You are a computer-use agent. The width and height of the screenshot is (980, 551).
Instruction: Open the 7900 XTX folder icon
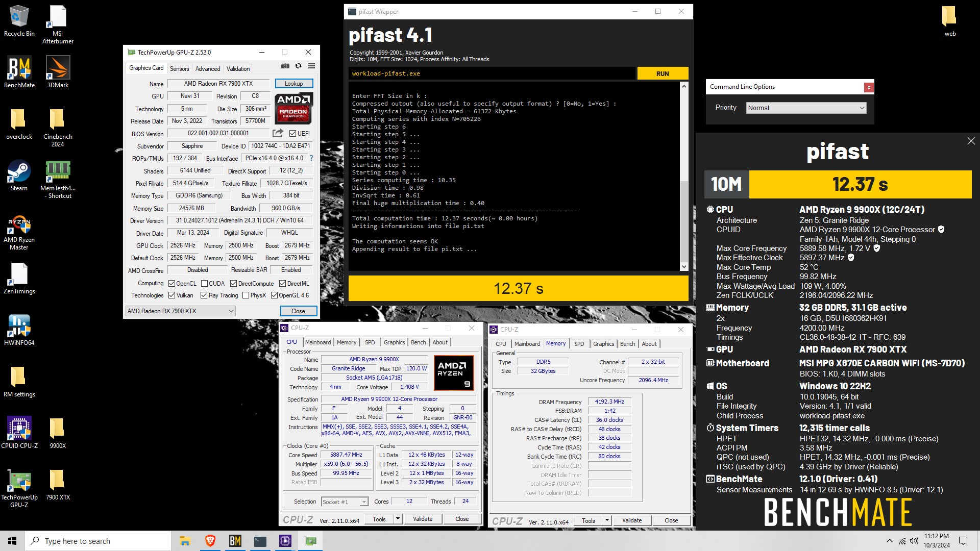[58, 485]
